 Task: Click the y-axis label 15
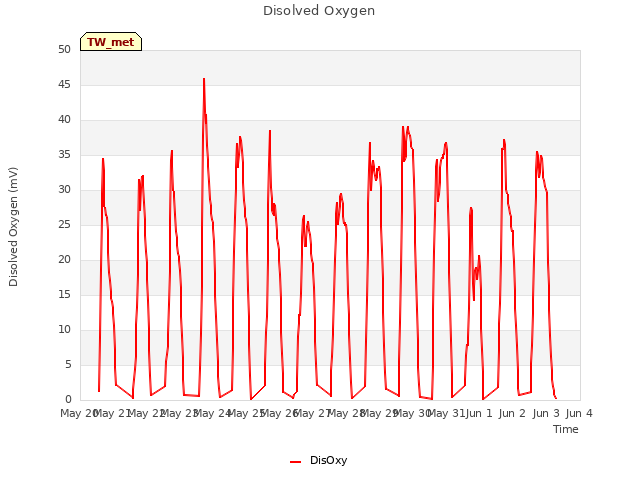pos(64,294)
